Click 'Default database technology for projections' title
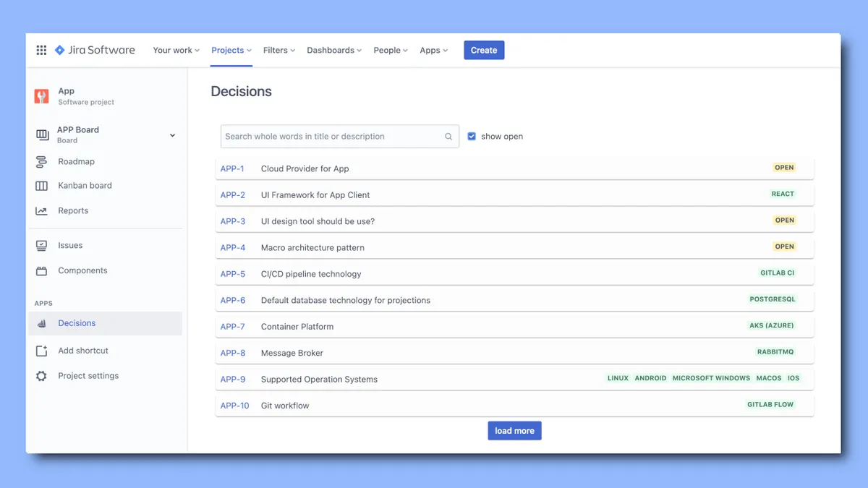 346,301
